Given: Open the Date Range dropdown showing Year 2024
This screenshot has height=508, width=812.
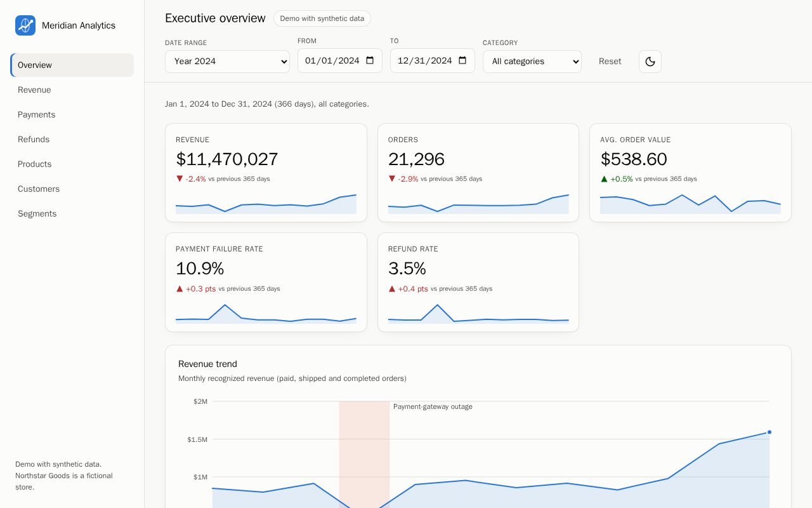Looking at the screenshot, I should [x=227, y=62].
